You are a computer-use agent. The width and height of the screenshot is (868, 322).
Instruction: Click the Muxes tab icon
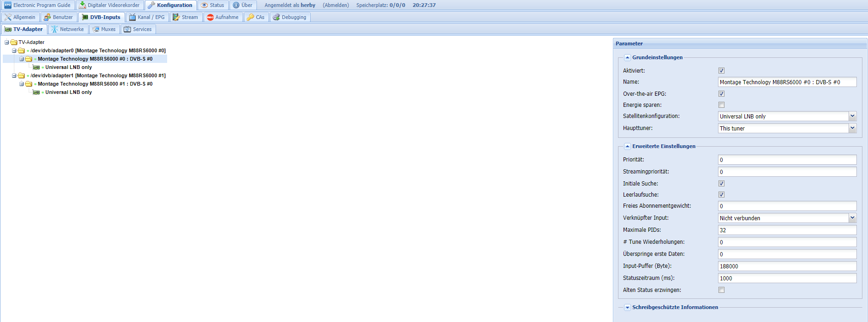point(96,29)
